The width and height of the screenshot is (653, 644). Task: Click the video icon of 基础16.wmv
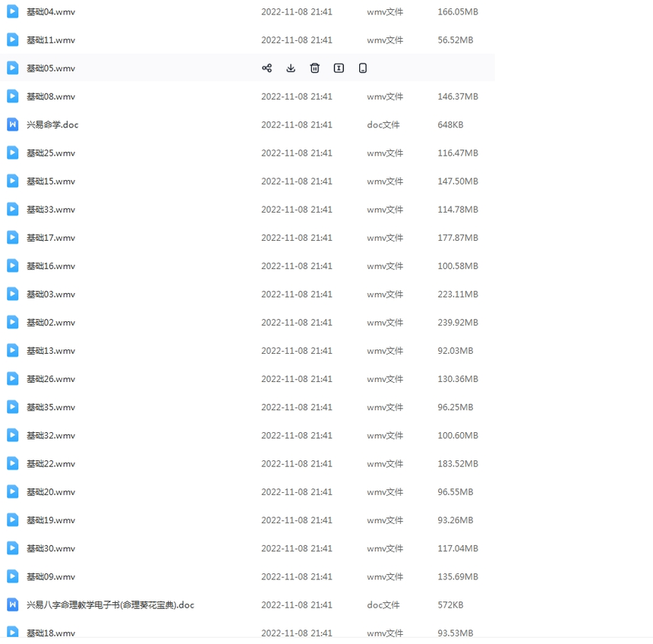[12, 266]
